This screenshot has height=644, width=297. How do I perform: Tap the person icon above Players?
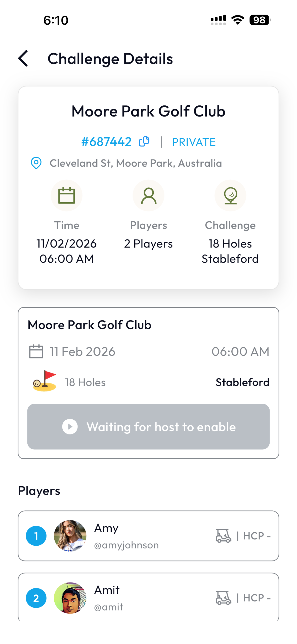point(148,195)
